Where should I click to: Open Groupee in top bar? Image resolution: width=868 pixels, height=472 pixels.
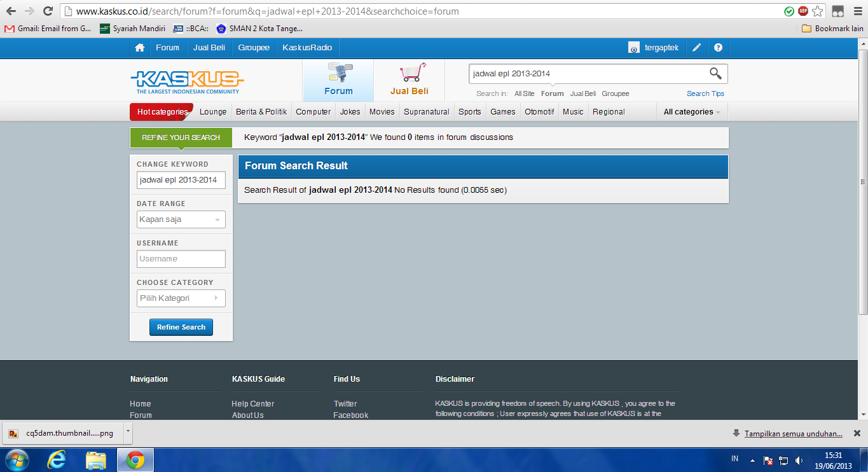click(254, 48)
